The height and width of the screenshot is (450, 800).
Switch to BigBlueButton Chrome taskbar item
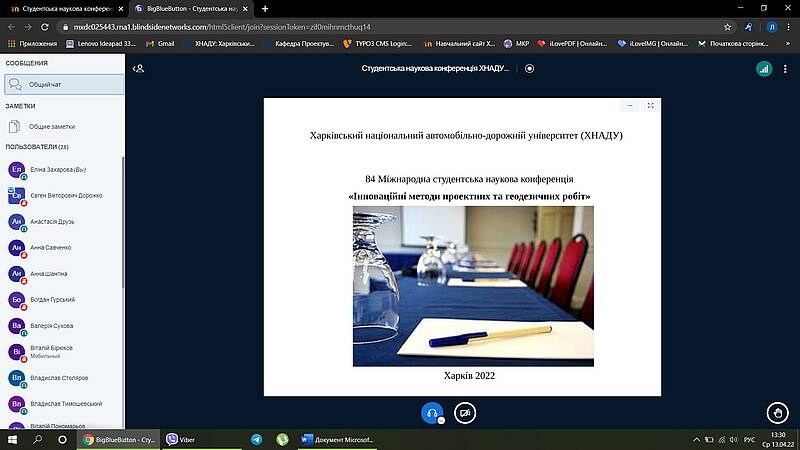119,439
